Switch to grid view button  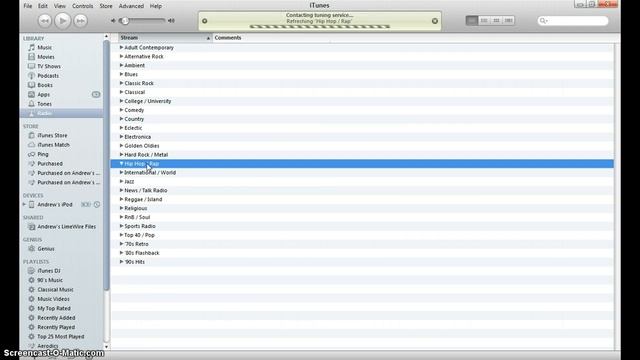tap(496, 20)
